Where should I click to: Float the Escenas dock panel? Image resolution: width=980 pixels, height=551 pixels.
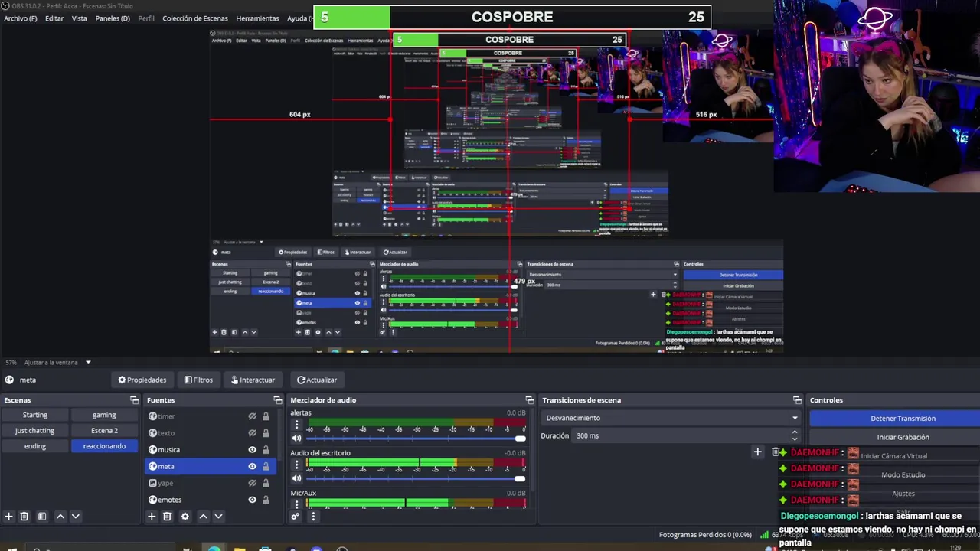click(x=135, y=400)
